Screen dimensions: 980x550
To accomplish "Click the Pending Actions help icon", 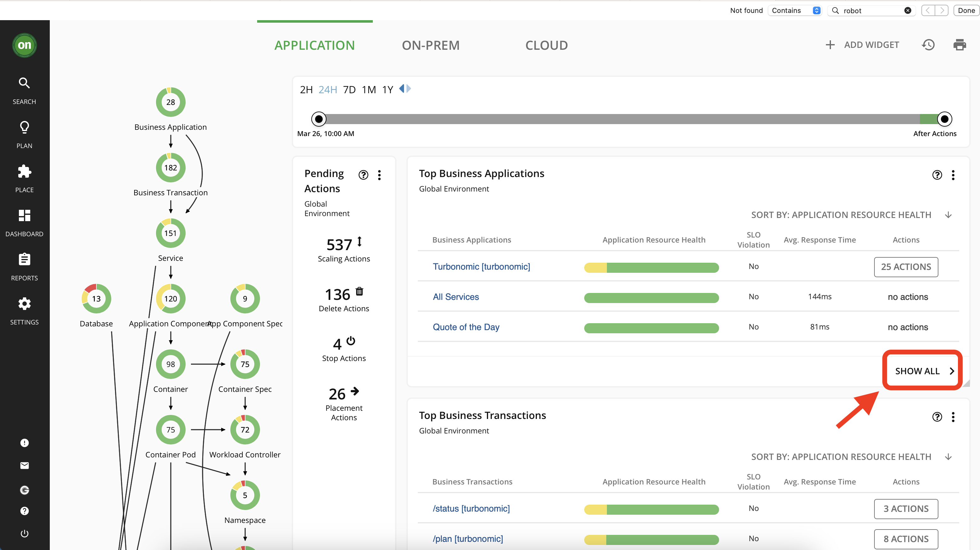I will (x=363, y=175).
